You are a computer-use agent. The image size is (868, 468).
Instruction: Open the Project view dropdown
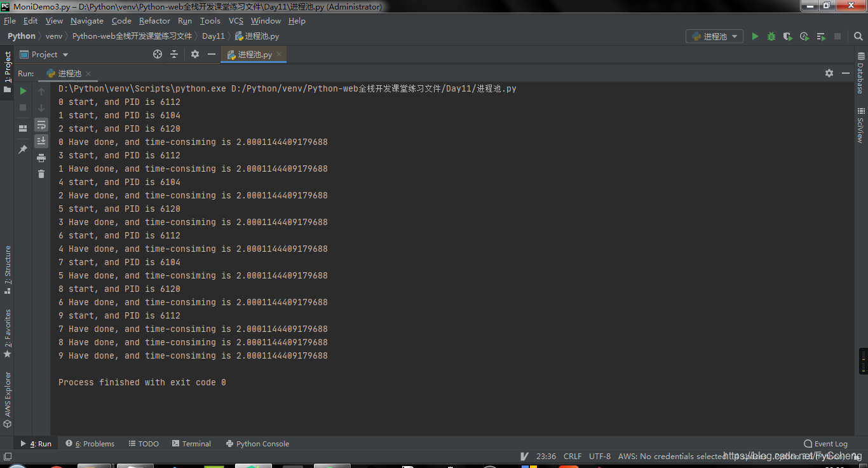click(44, 55)
